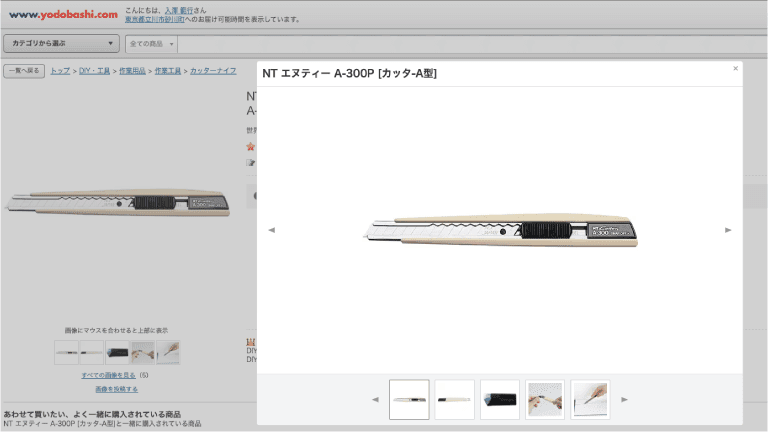Open 作業用品 breadcrumb link
This screenshot has width=768, height=432.
pos(132,71)
